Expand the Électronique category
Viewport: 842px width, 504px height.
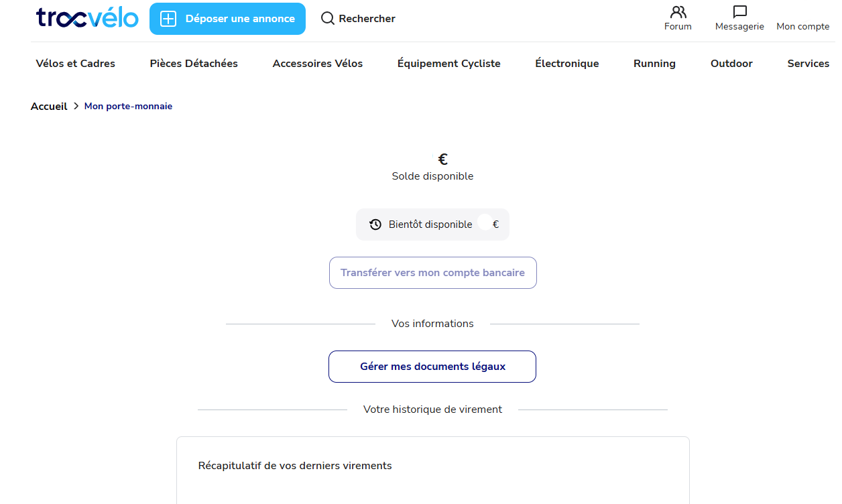tap(567, 64)
